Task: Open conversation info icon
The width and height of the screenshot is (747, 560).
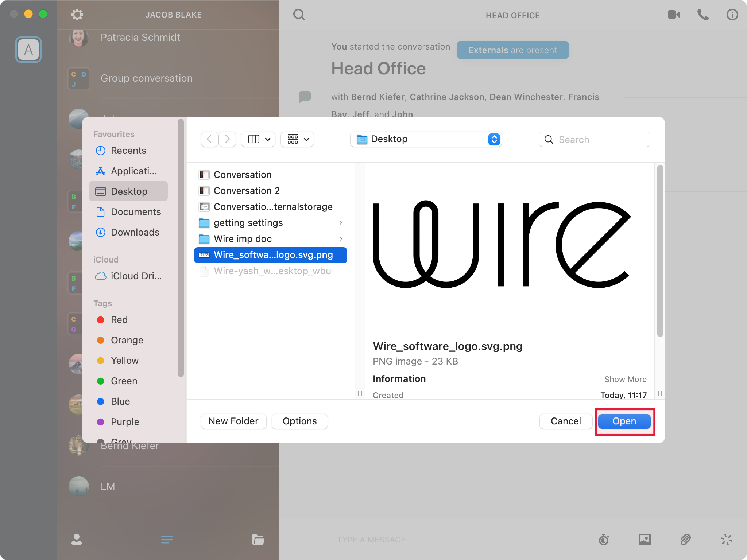Action: coord(732,15)
